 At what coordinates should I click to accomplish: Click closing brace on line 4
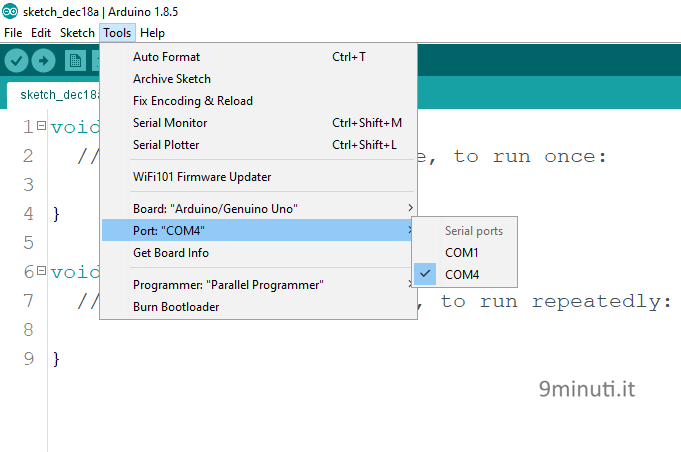tap(56, 214)
